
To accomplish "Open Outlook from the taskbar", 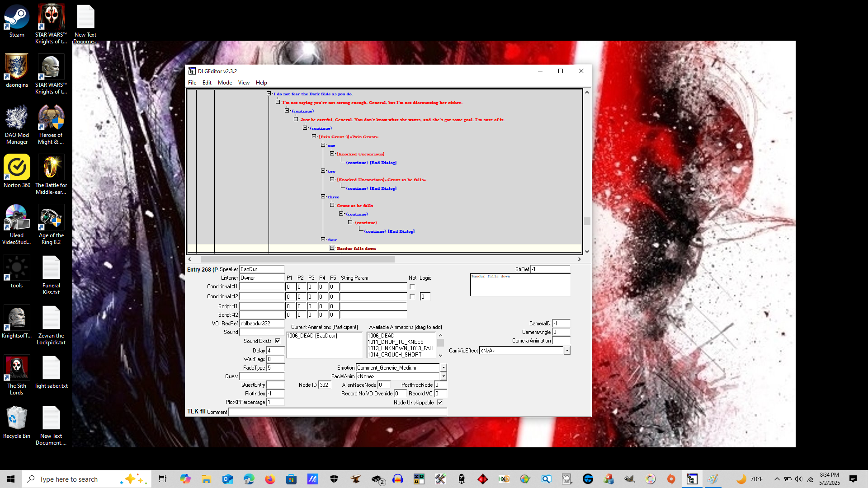I will tap(227, 479).
